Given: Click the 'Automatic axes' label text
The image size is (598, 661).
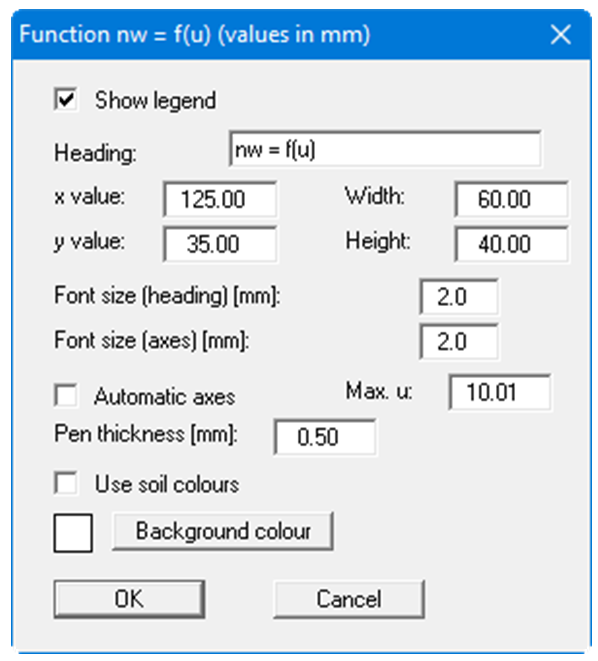Looking at the screenshot, I should (x=165, y=396).
